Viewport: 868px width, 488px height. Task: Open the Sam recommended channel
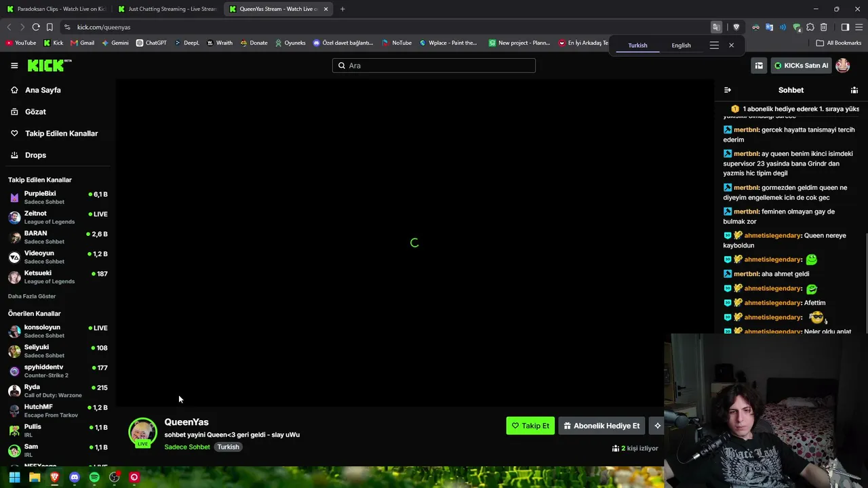(x=58, y=450)
